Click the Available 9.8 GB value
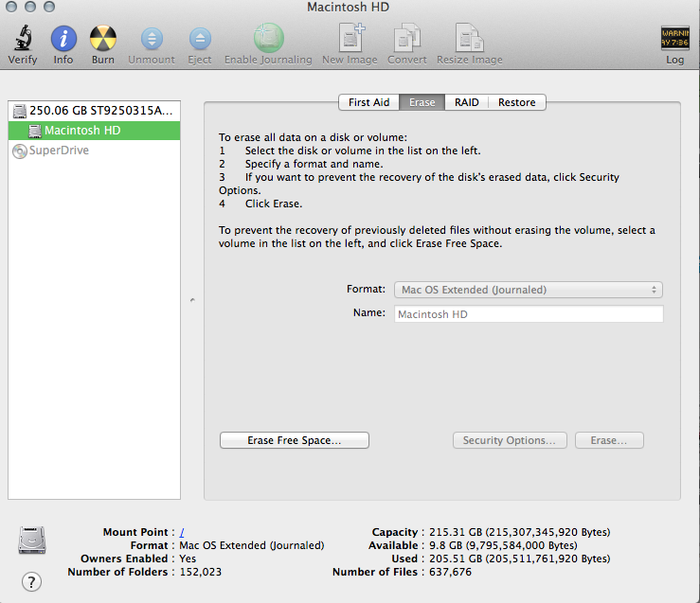The image size is (700, 603). [503, 545]
